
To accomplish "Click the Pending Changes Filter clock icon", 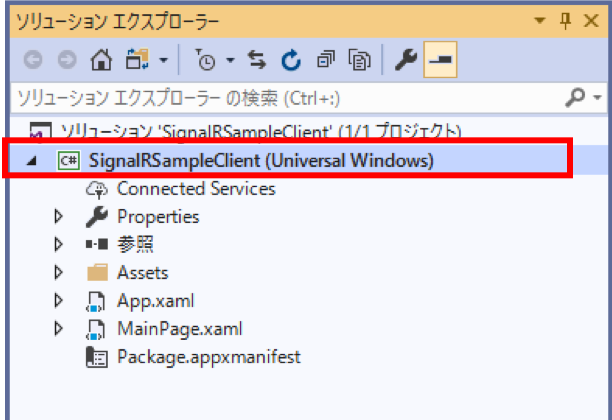I will (x=205, y=60).
